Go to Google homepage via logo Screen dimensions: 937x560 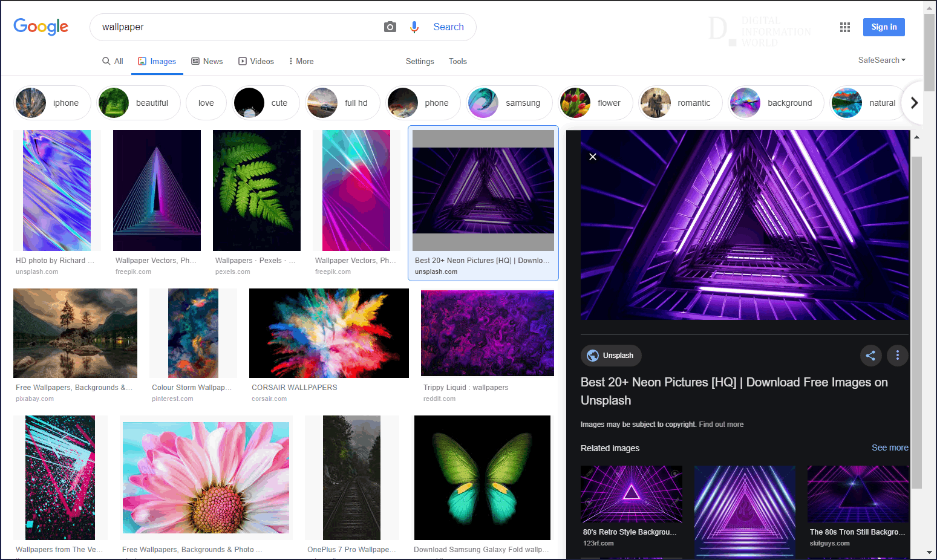point(41,27)
